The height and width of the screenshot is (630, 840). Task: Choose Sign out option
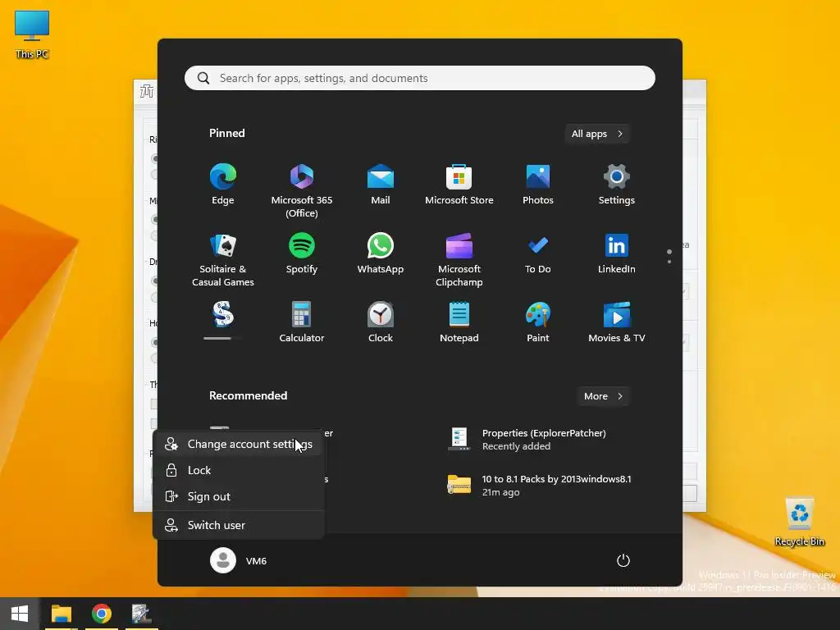point(239,496)
